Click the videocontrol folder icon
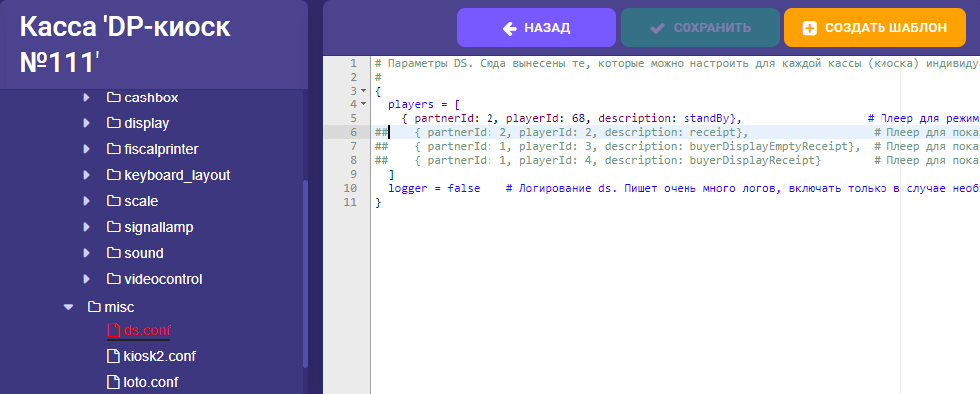980x394 pixels. point(113,279)
